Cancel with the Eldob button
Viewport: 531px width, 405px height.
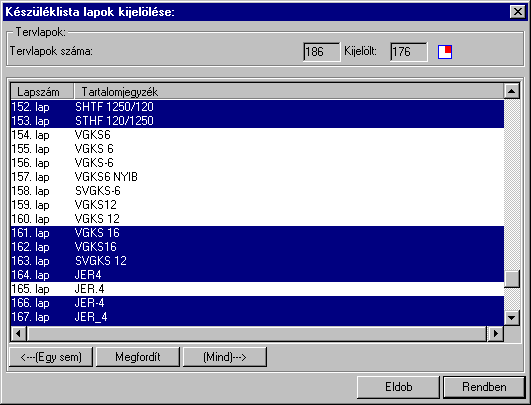398,387
